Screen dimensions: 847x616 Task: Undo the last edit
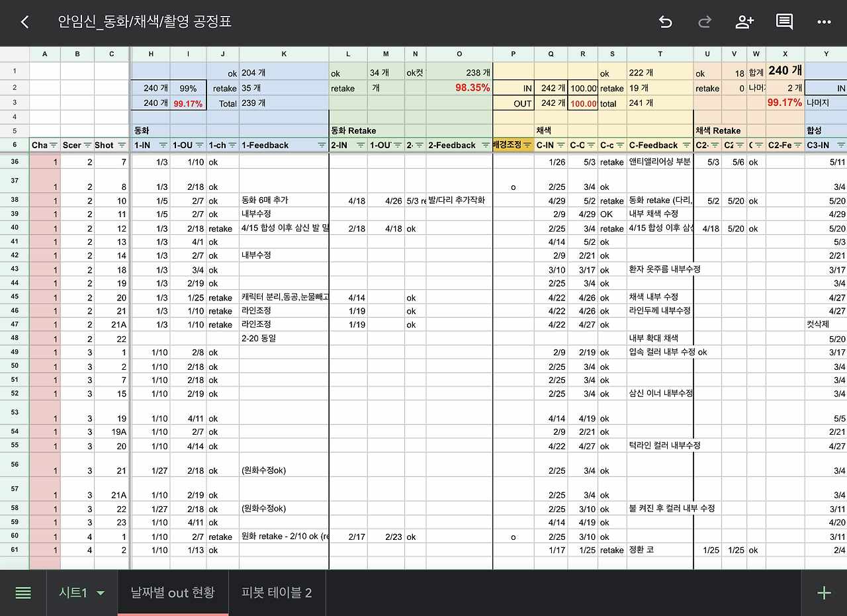point(665,22)
